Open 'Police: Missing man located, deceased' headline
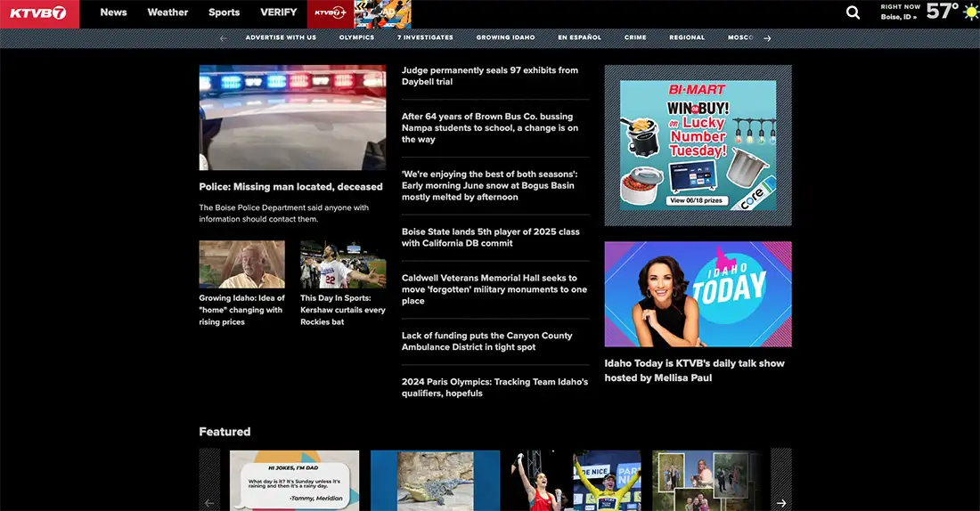This screenshot has height=511, width=980. (290, 187)
